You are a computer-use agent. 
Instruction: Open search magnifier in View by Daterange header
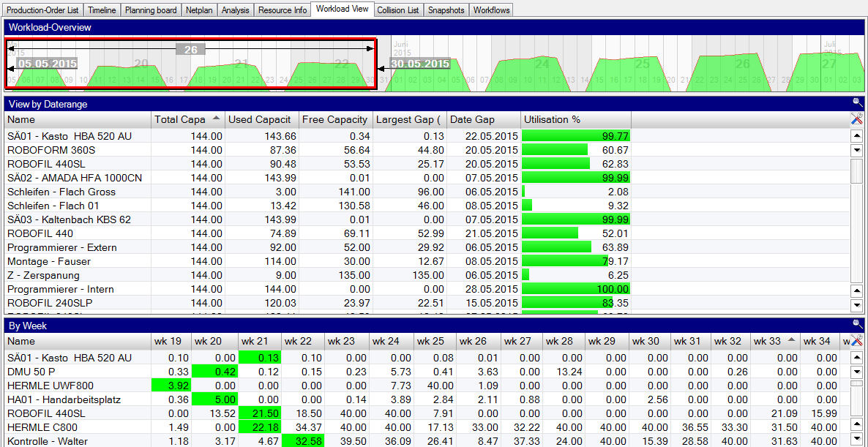click(858, 102)
